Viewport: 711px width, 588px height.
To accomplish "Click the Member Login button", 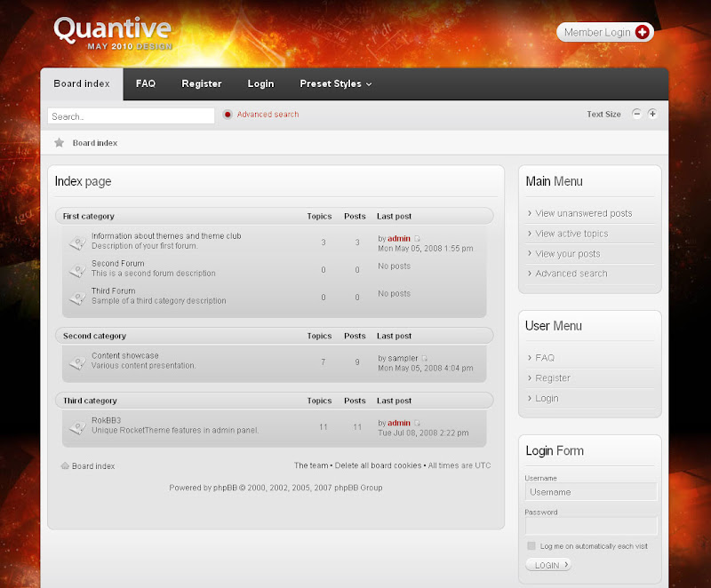I will (605, 32).
